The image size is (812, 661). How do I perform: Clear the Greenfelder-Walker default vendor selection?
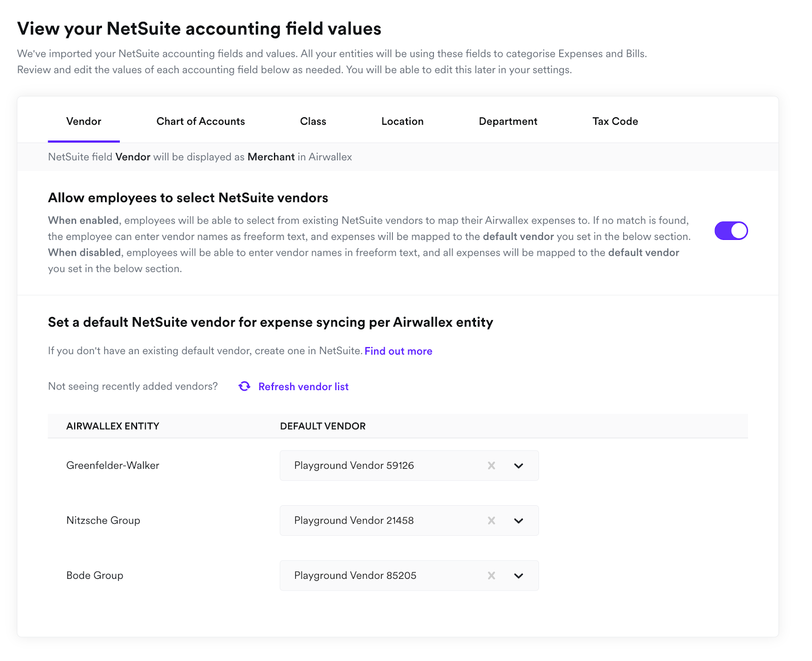click(491, 466)
